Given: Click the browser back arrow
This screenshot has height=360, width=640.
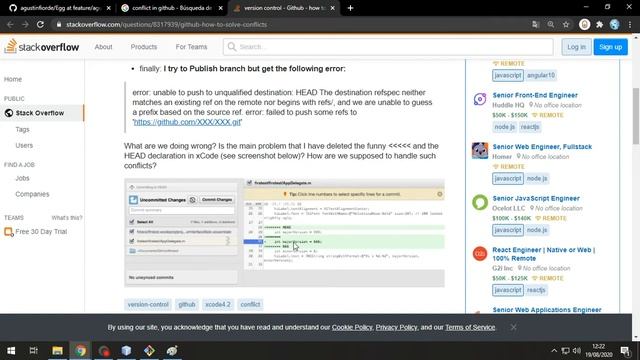Looking at the screenshot, I should tap(10, 24).
